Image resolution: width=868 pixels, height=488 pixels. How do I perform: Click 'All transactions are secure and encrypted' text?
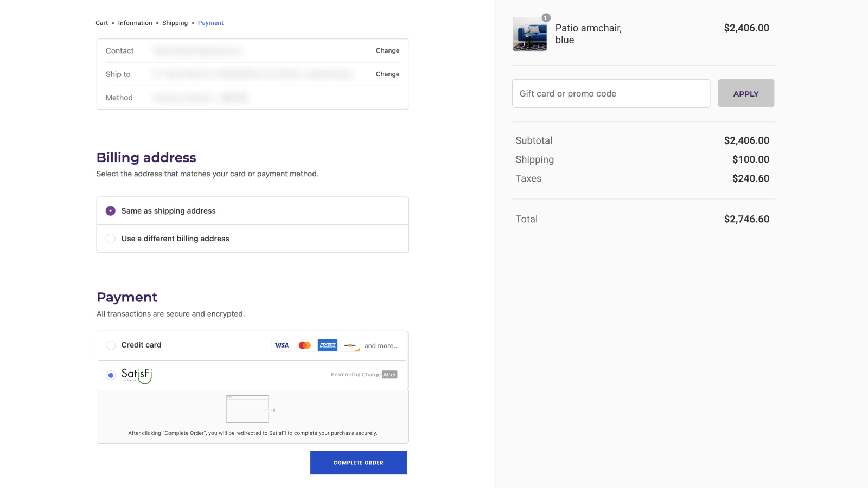171,314
